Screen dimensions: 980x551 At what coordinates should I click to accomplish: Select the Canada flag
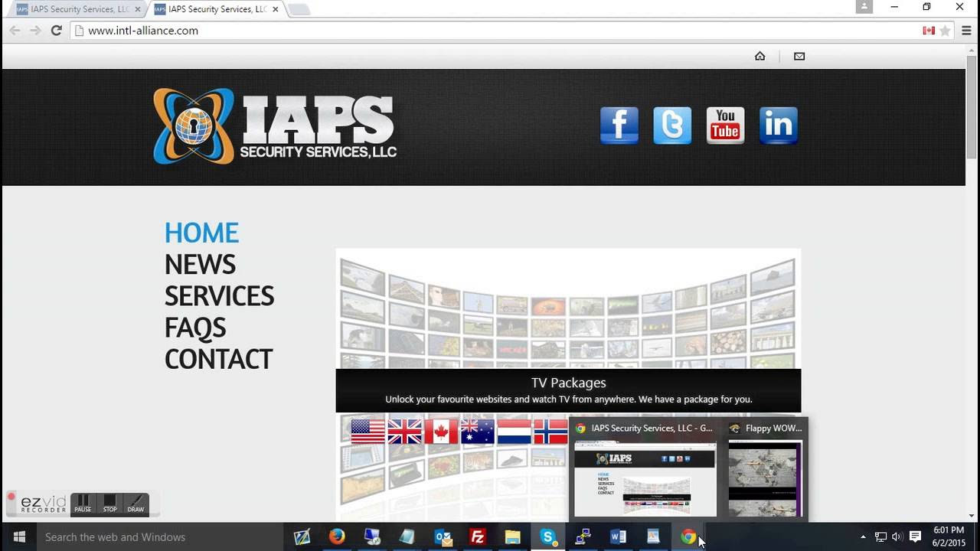point(441,432)
